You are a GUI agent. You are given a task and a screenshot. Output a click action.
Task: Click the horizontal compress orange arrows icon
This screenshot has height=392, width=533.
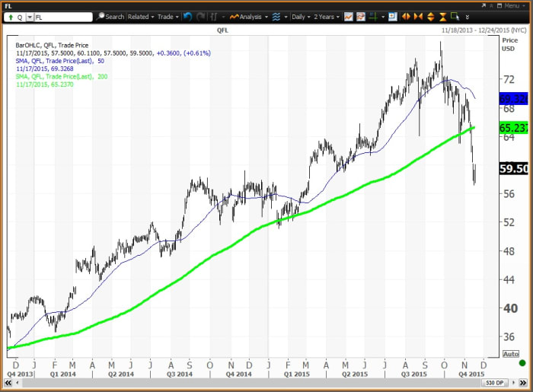(418, 17)
